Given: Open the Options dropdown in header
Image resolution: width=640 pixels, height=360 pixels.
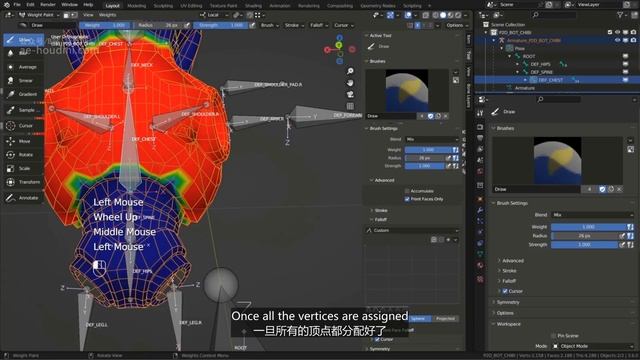Looking at the screenshot, I should click(457, 25).
